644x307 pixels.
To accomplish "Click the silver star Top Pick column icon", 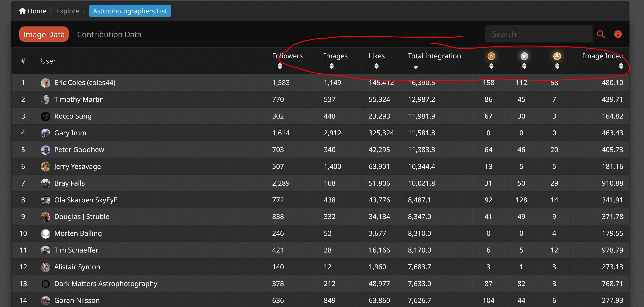I will (x=524, y=56).
